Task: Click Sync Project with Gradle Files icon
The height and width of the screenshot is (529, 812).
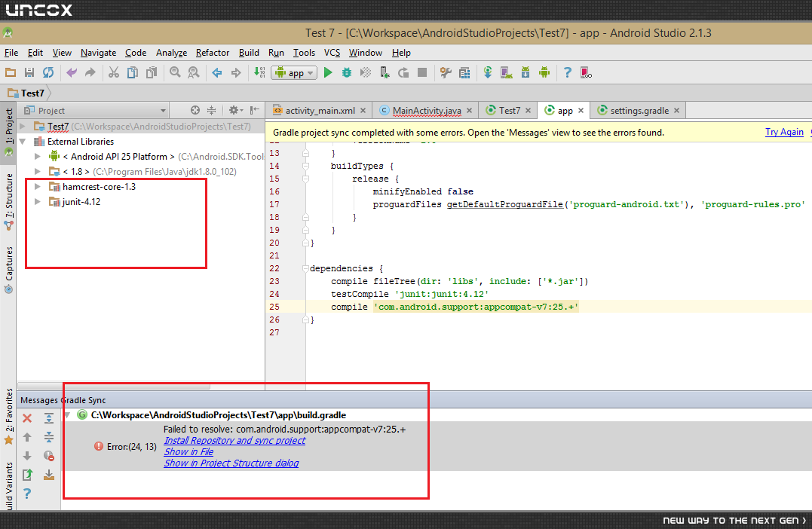Action: pyautogui.click(x=487, y=72)
